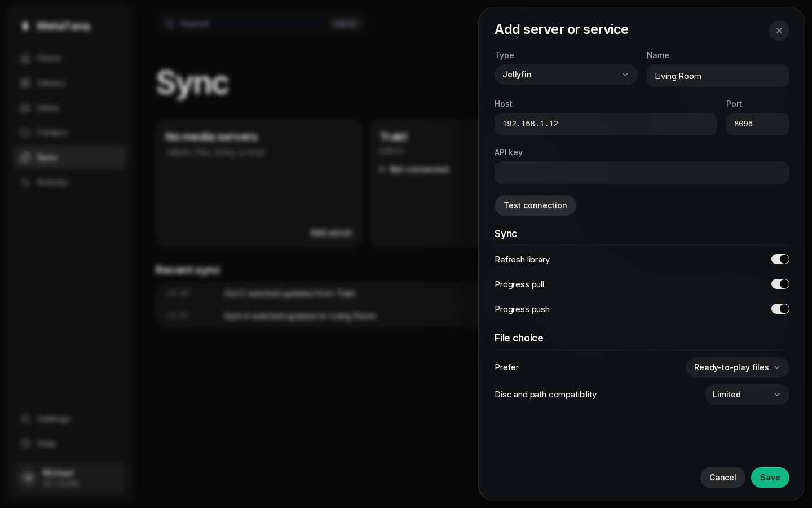Click the Test connection button
812x508 pixels.
point(535,205)
